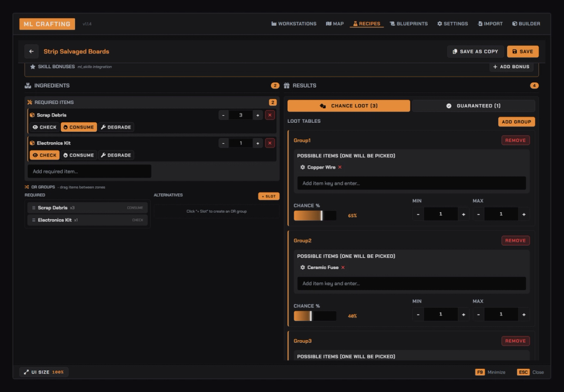Decrease Scrap Debris quantity
Viewport: 564px width, 392px height.
pos(223,115)
